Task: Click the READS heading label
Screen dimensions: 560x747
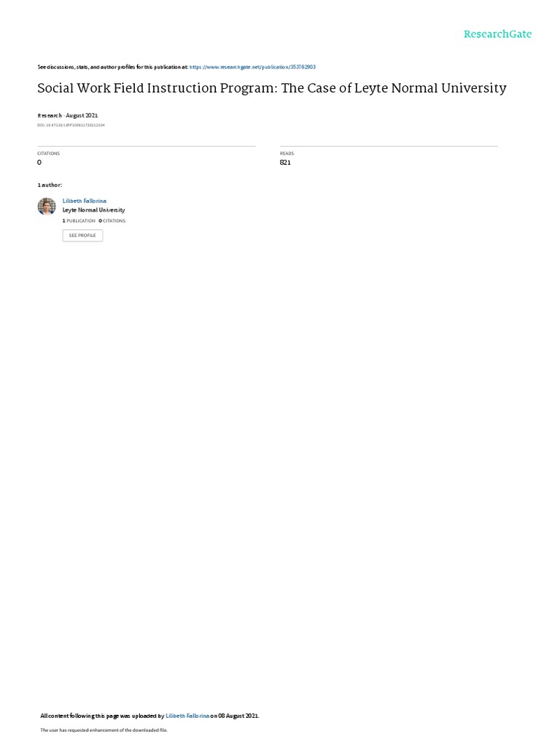Action: (287, 153)
